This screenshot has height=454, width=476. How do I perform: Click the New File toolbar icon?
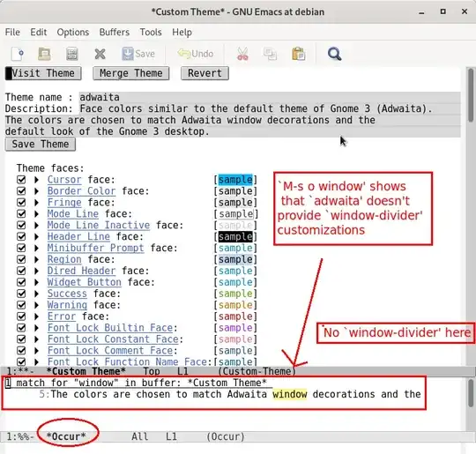[x=18, y=54]
